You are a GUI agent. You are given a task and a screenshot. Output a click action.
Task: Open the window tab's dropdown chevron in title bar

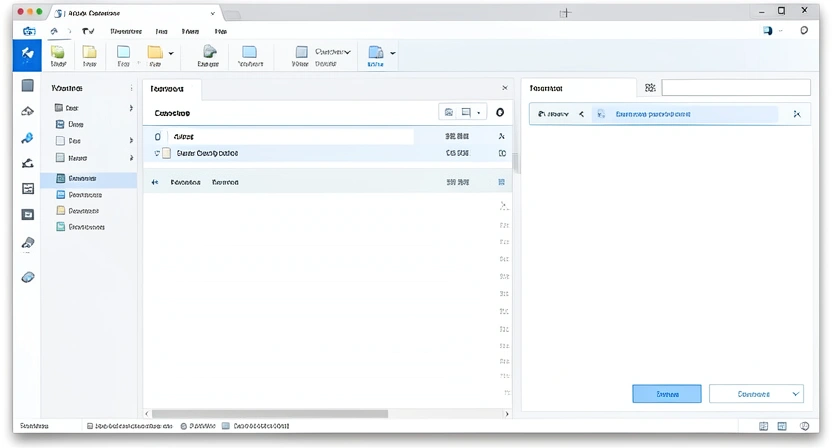click(x=213, y=13)
